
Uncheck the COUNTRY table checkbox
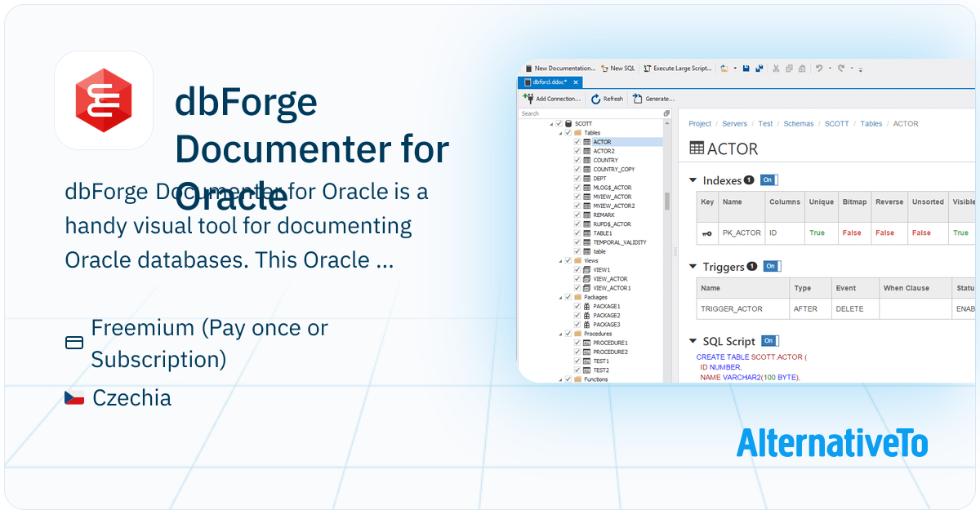click(x=577, y=160)
